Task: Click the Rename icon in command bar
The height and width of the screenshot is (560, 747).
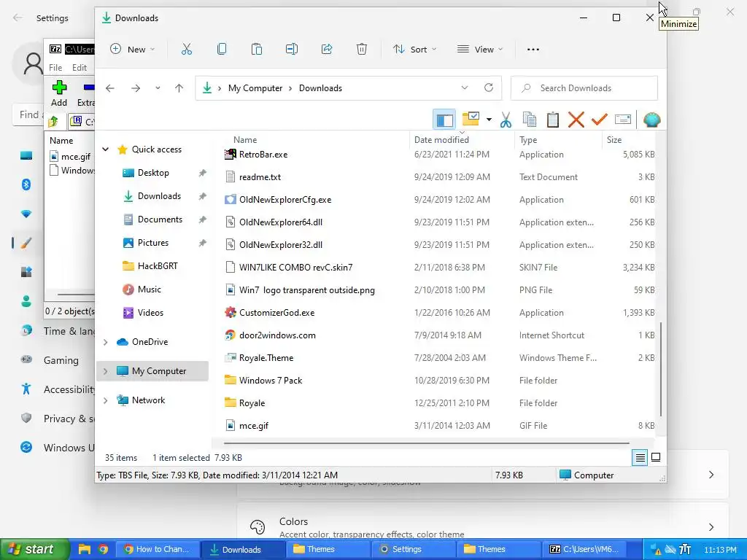Action: pyautogui.click(x=292, y=49)
